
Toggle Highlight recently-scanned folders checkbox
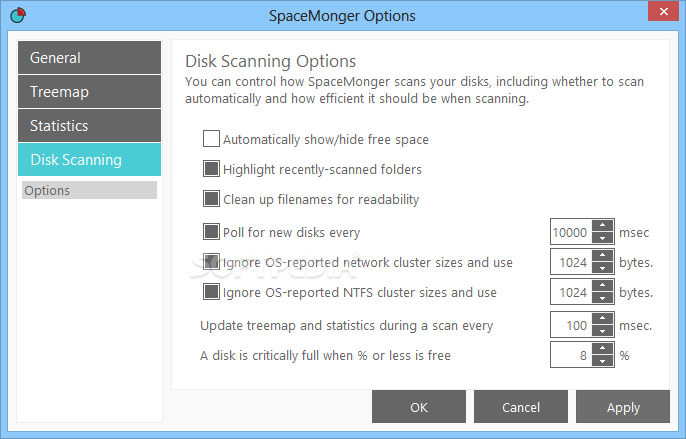[x=211, y=169]
